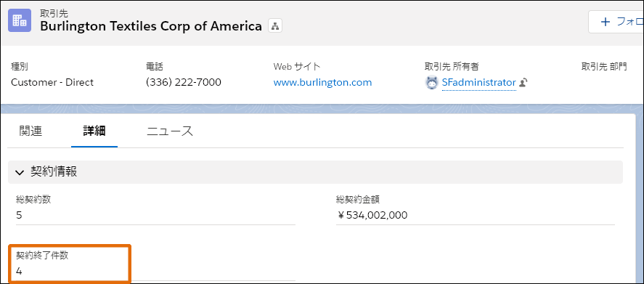Click the 契約終了件数 value 4
This screenshot has height=284, width=644.
click(x=19, y=271)
